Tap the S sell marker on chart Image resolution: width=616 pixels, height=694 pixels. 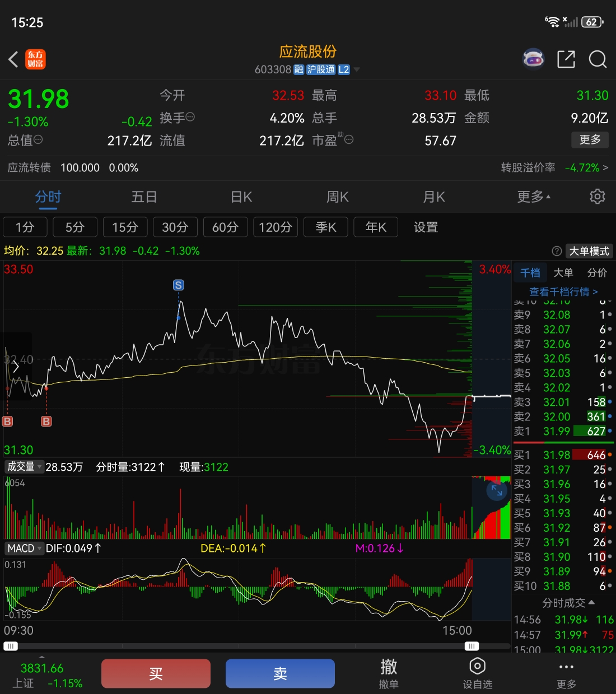click(x=178, y=285)
